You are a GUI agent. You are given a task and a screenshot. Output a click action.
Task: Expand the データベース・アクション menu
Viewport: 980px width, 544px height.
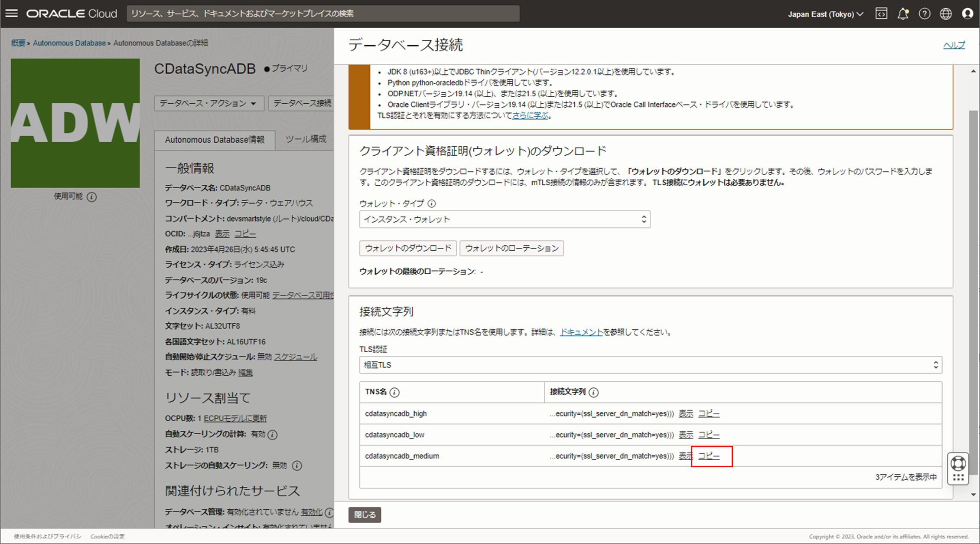(209, 103)
